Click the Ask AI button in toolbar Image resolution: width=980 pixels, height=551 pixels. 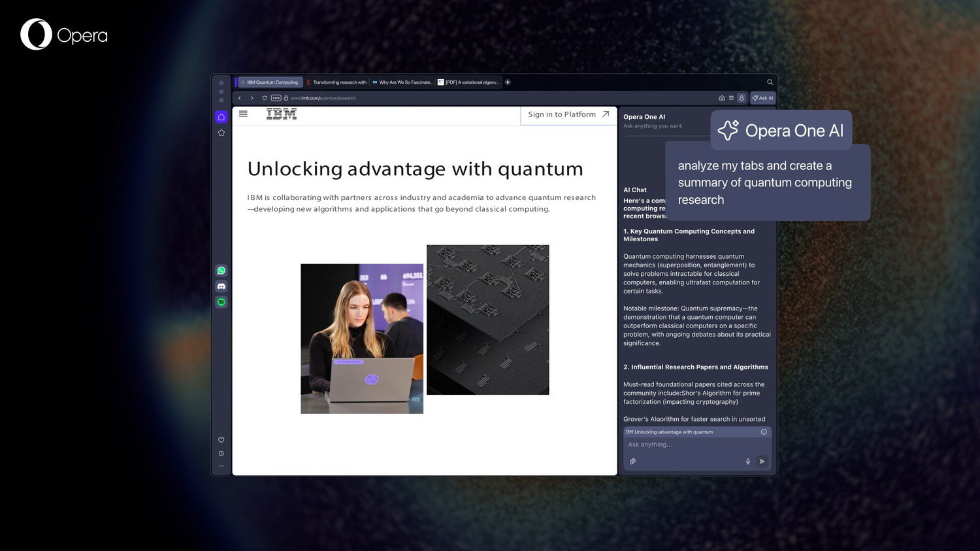click(x=762, y=98)
